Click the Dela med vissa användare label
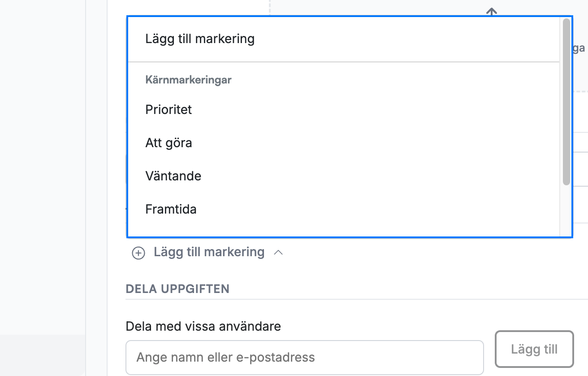 [x=203, y=326]
